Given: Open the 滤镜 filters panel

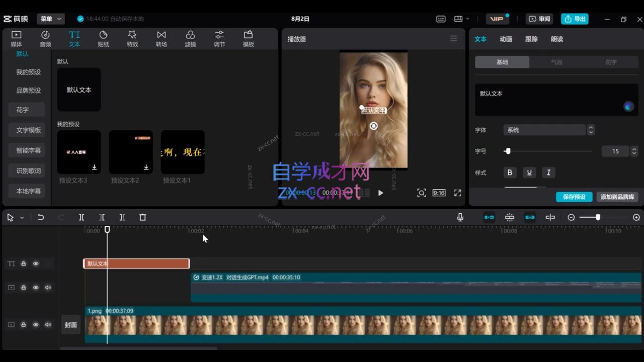Looking at the screenshot, I should pos(190,39).
